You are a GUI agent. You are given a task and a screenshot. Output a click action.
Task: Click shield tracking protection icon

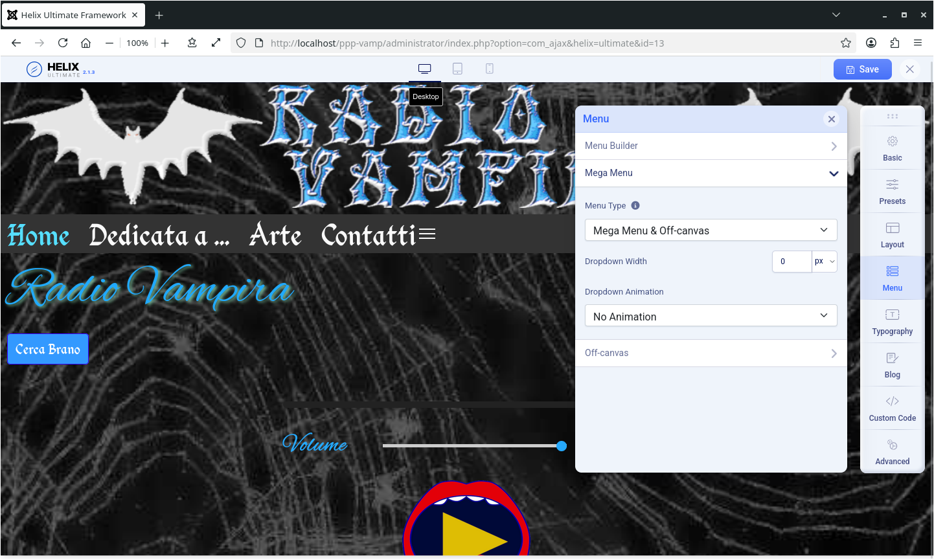241,43
